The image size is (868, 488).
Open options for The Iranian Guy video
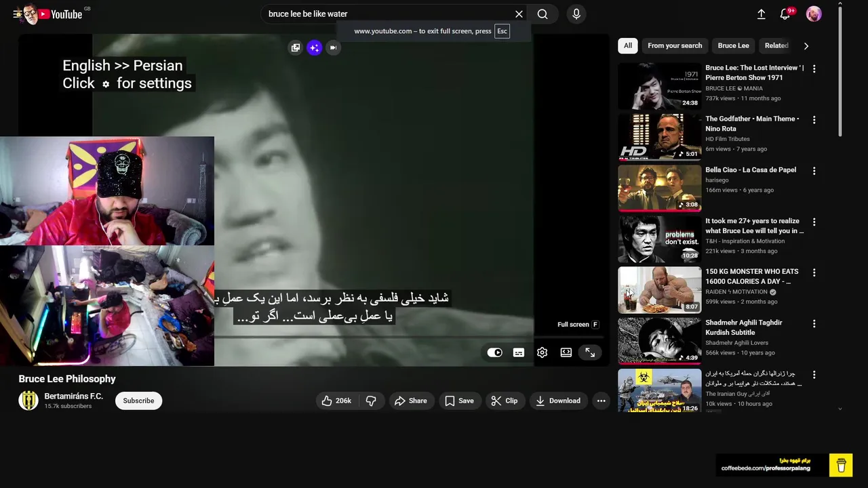(x=814, y=374)
